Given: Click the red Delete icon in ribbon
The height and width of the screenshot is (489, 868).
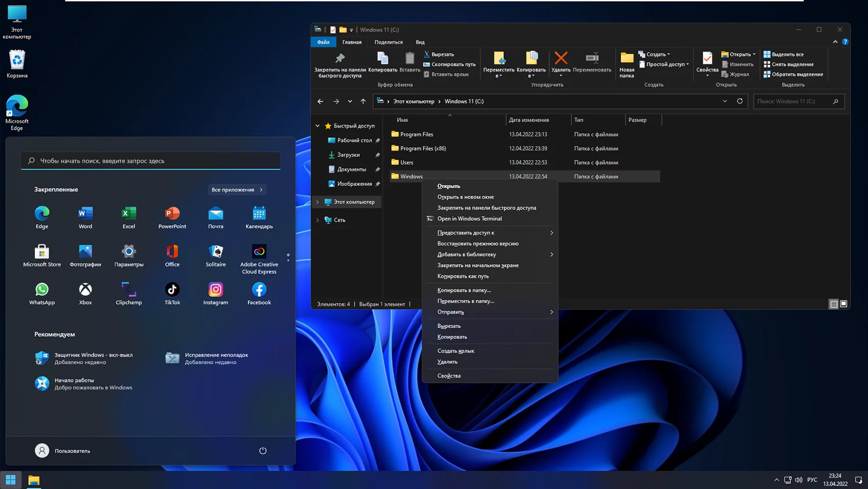Looking at the screenshot, I should (x=561, y=59).
